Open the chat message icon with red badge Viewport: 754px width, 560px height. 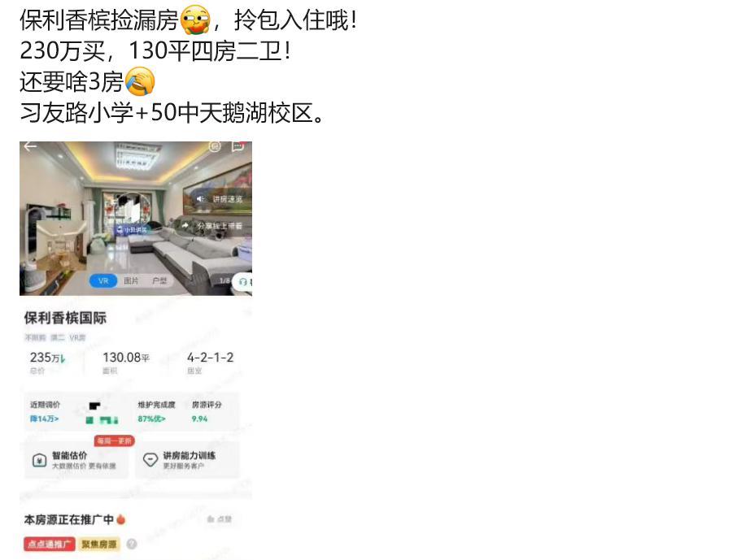(238, 146)
